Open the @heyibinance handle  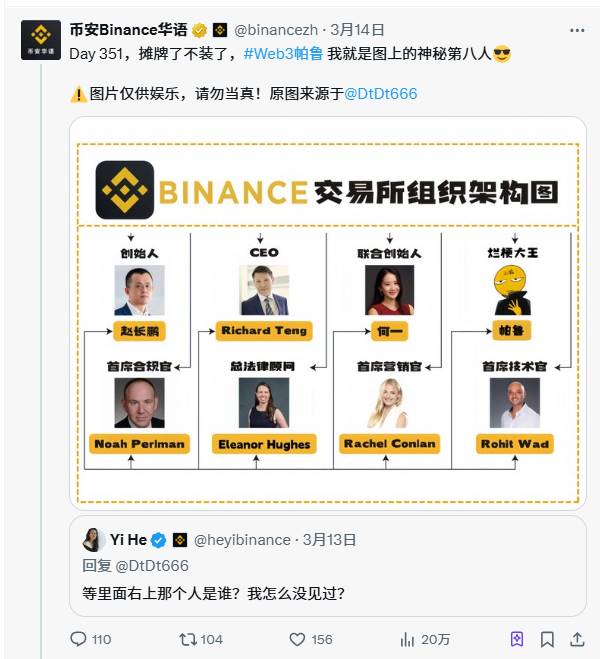[x=240, y=540]
